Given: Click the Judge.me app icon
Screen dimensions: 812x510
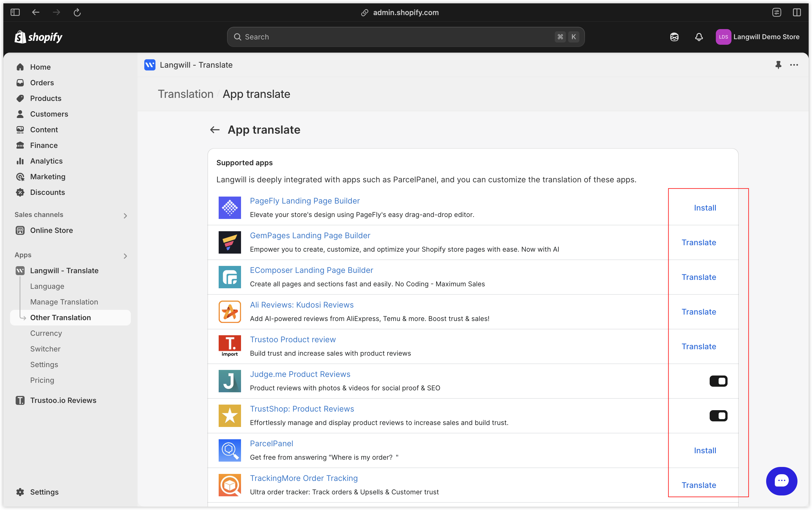Looking at the screenshot, I should tap(230, 381).
